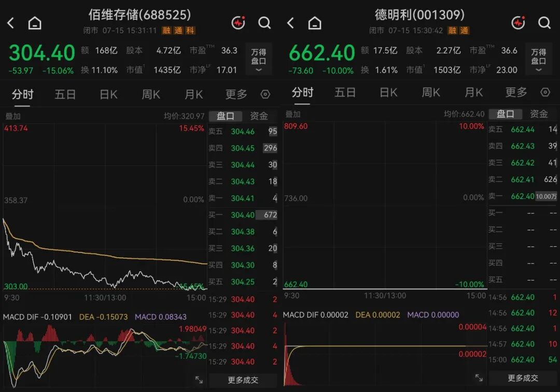
Task: Open search on 佰维存储 panel
Action: [x=264, y=23]
